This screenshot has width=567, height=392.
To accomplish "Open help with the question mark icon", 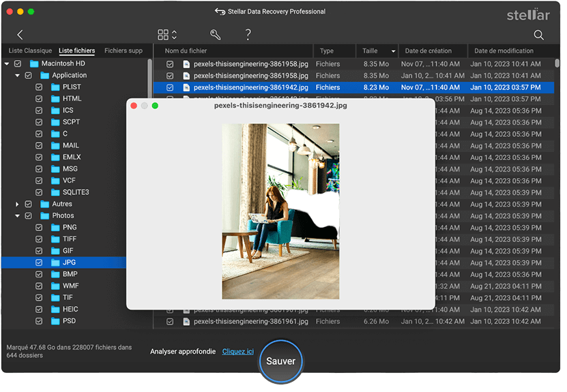I will [x=248, y=35].
